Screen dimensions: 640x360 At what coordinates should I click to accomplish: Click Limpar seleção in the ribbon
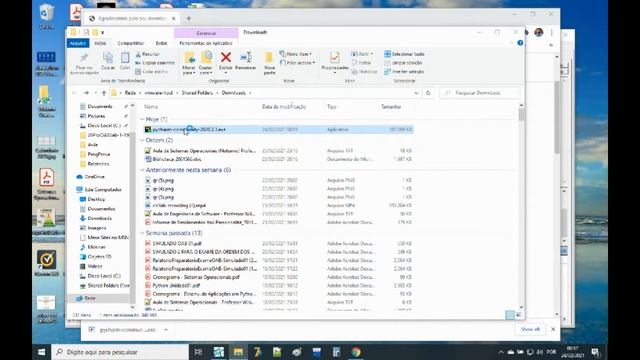pos(403,63)
